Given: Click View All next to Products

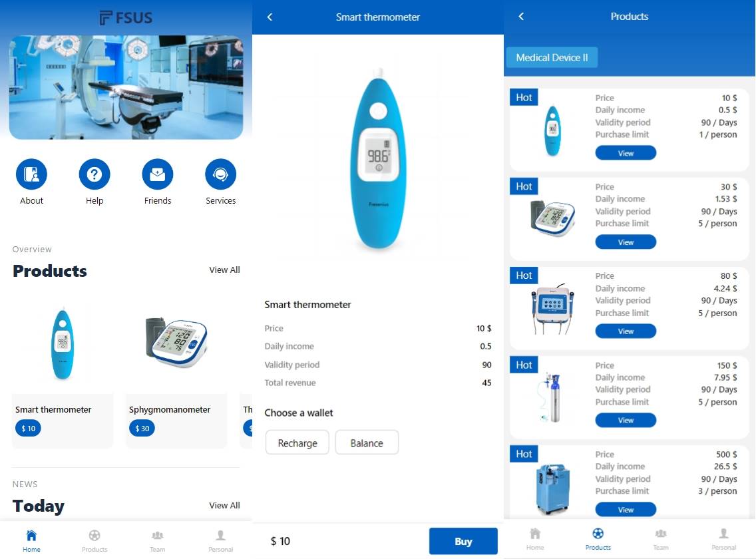Looking at the screenshot, I should point(224,270).
